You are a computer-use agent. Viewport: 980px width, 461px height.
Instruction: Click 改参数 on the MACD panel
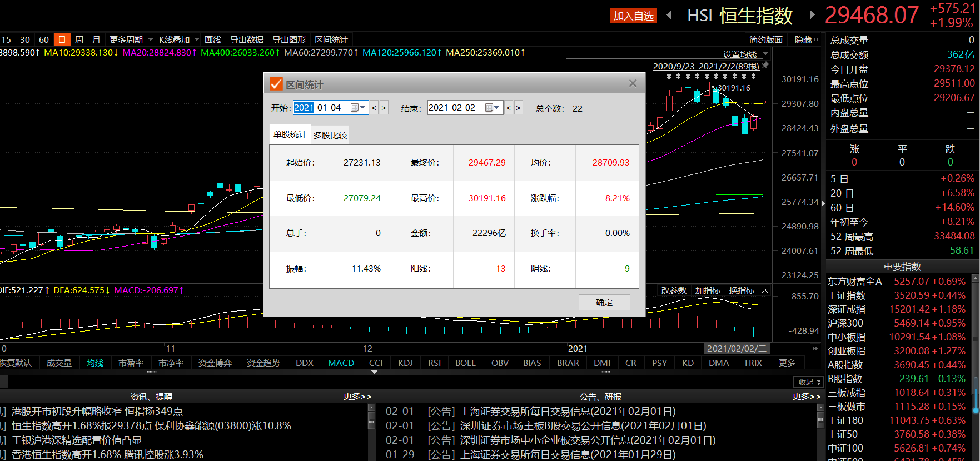674,290
